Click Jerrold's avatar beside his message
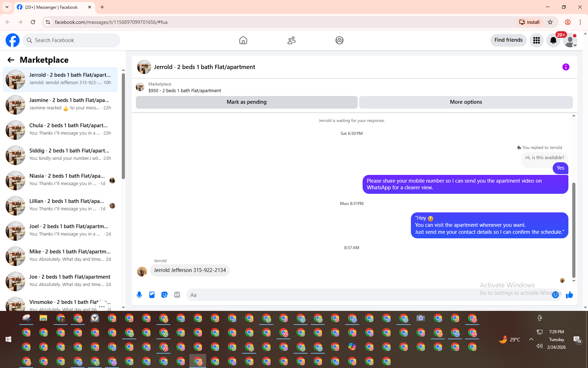 142,272
